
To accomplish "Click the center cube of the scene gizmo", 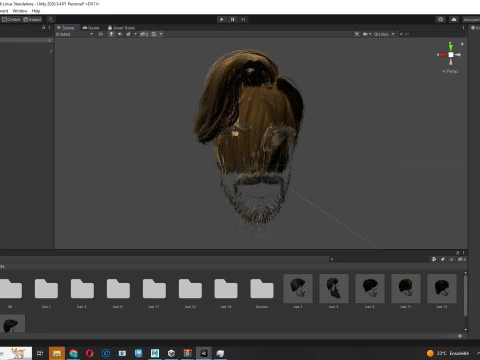I will point(451,55).
